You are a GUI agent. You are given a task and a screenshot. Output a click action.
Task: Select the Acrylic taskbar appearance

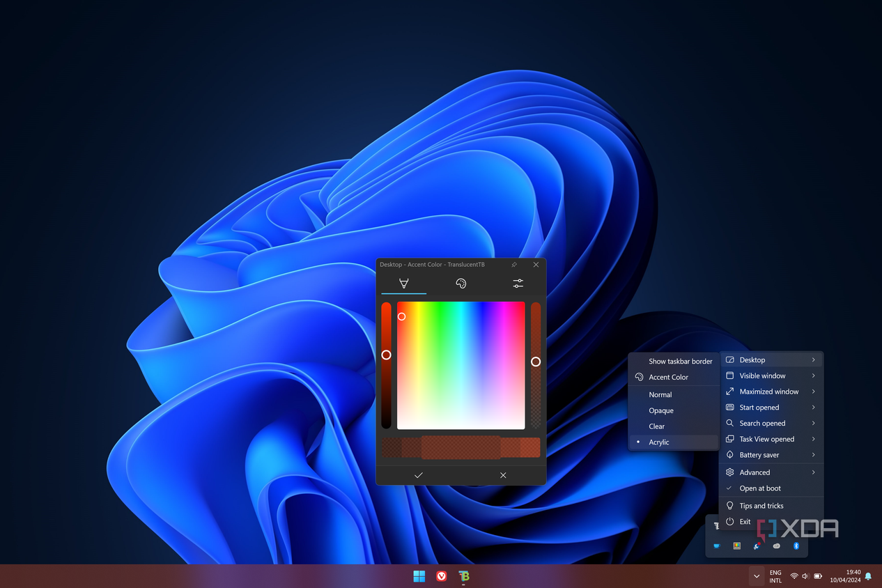tap(674, 442)
